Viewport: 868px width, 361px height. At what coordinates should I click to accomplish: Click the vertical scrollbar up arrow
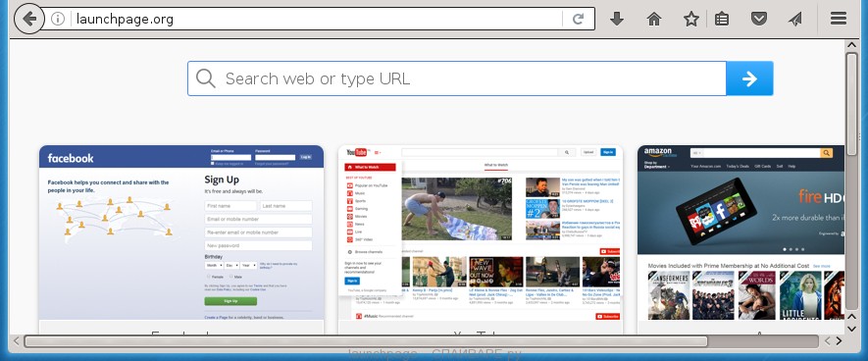pyautogui.click(x=852, y=46)
